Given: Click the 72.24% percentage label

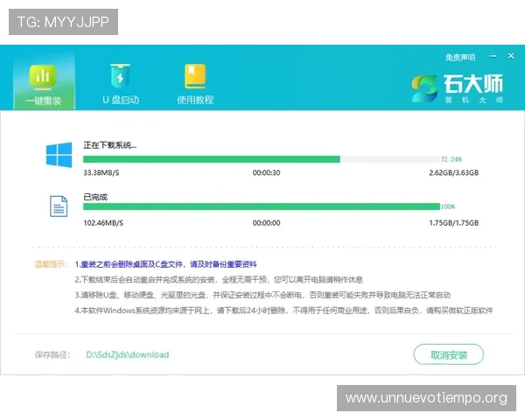Looking at the screenshot, I should pos(451,159).
